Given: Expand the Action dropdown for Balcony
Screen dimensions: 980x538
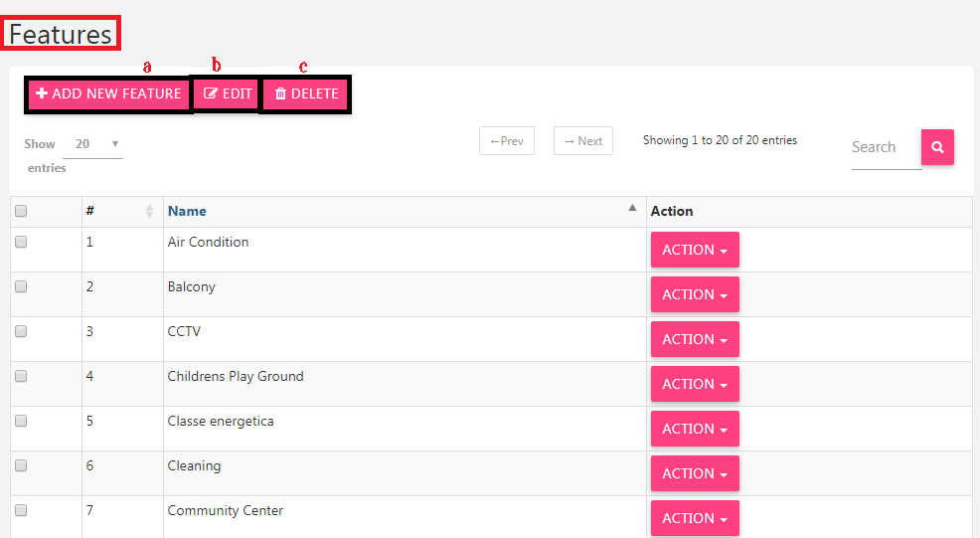Looking at the screenshot, I should point(695,294).
